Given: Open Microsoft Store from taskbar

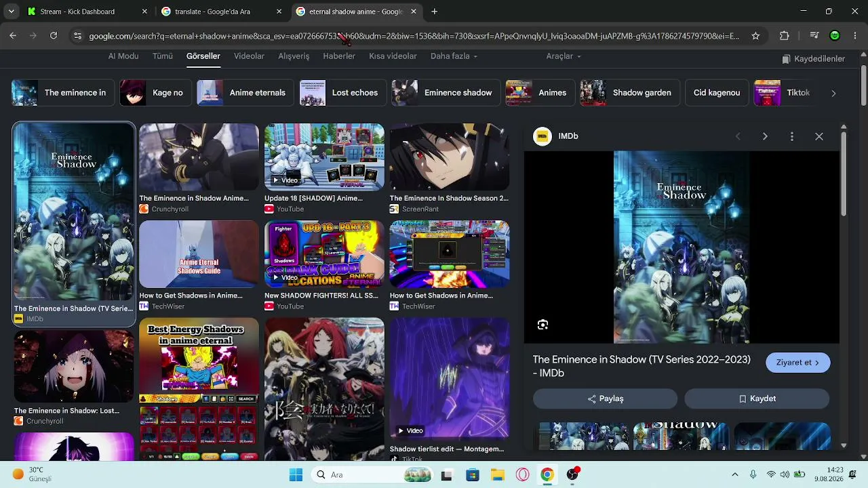Looking at the screenshot, I should [x=472, y=474].
